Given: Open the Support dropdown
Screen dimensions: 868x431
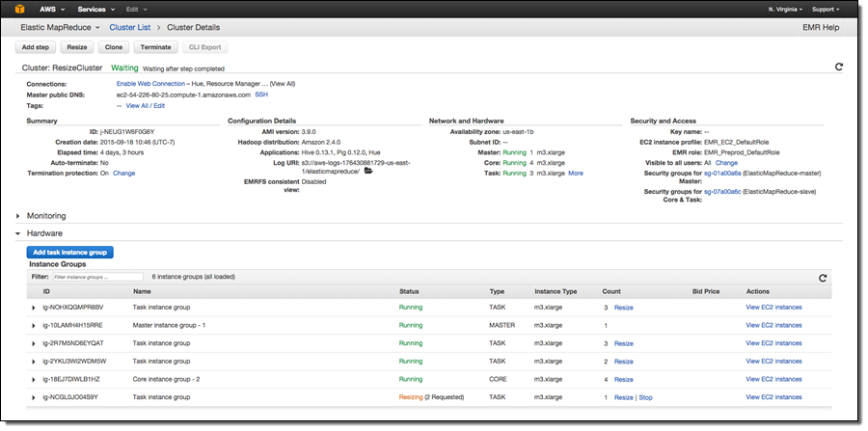Looking at the screenshot, I should [826, 10].
